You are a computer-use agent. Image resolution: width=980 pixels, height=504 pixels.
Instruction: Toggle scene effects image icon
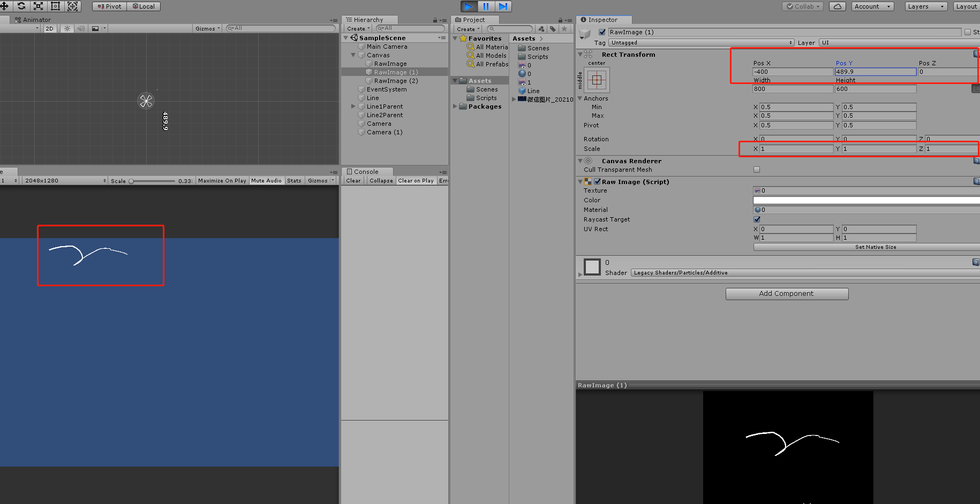tap(95, 28)
